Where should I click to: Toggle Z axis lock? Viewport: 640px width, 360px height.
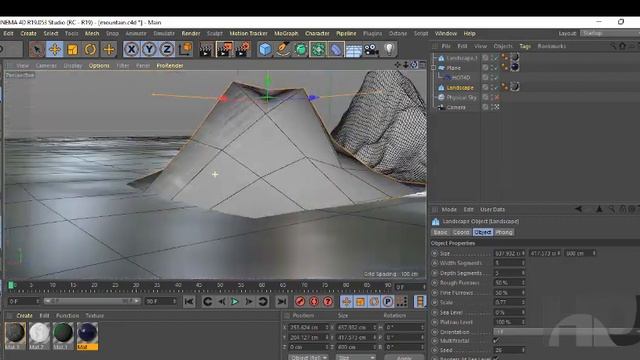[167, 49]
